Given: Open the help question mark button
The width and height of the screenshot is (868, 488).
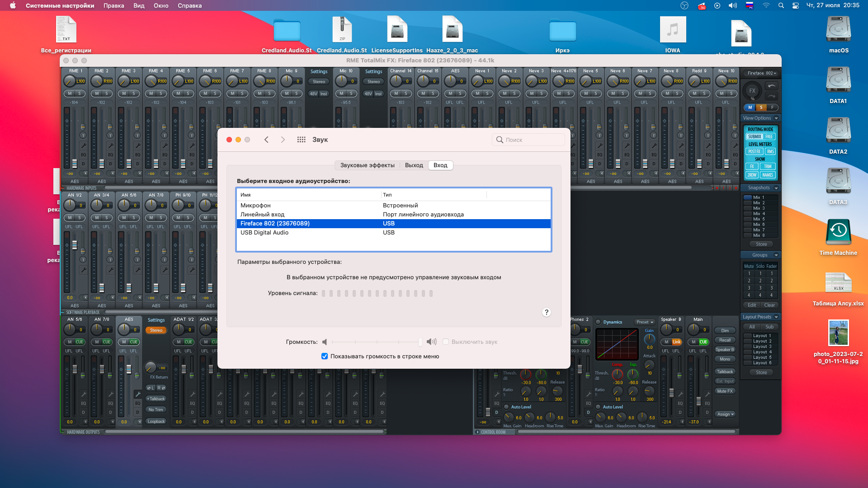Looking at the screenshot, I should (547, 312).
